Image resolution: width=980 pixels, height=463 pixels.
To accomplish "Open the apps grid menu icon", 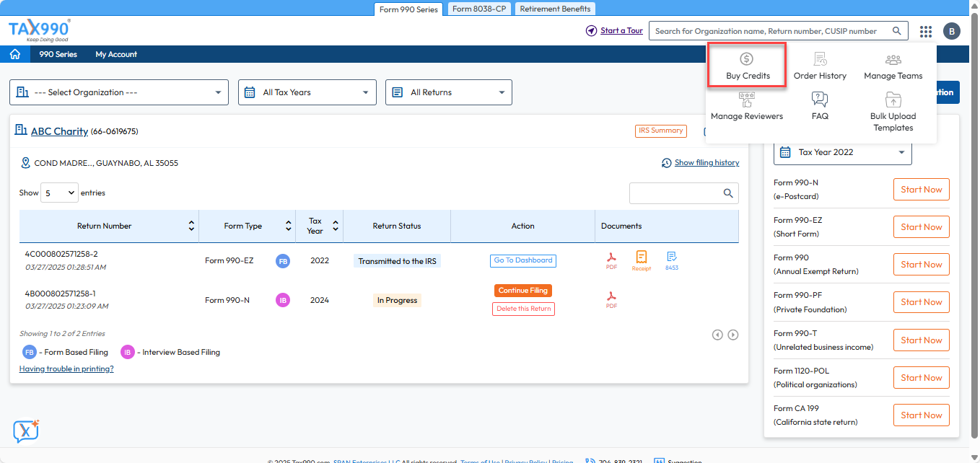I will coord(926,31).
